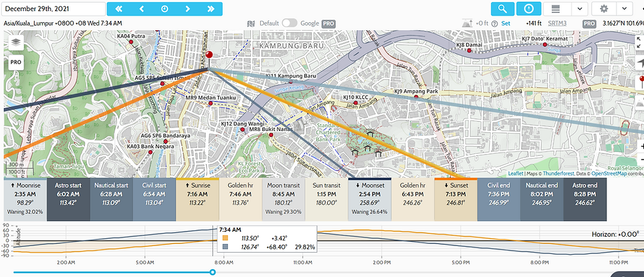Click the Set elevation link
Viewport: 644px width, 277px height.
click(x=505, y=24)
